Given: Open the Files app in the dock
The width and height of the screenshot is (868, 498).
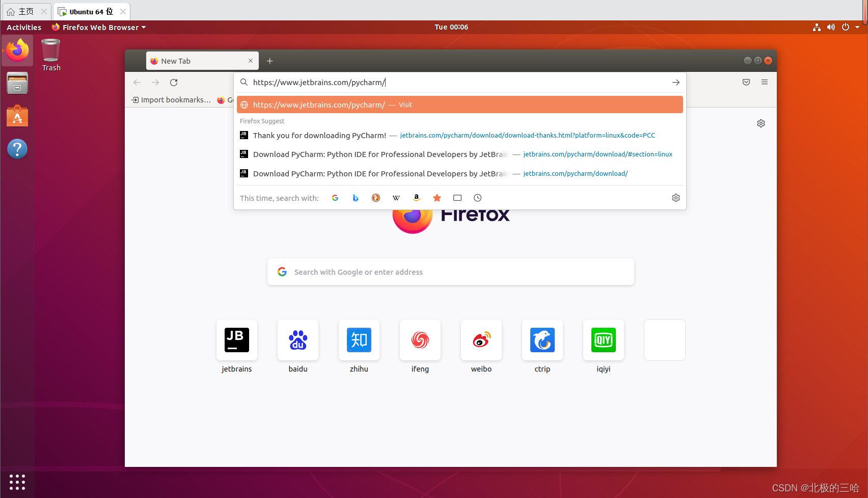Looking at the screenshot, I should (17, 83).
